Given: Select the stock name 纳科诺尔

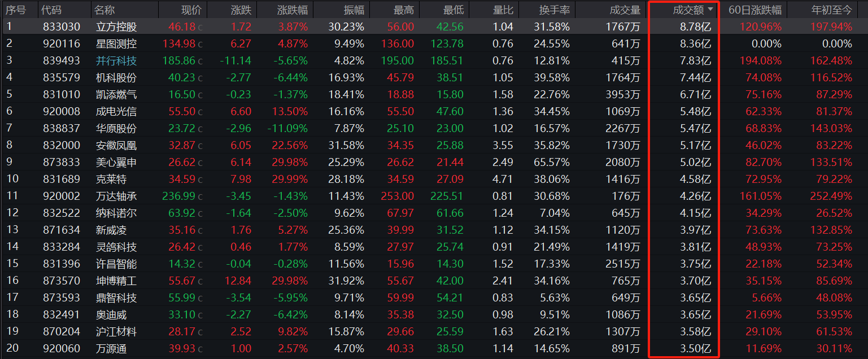Looking at the screenshot, I should point(116,213).
